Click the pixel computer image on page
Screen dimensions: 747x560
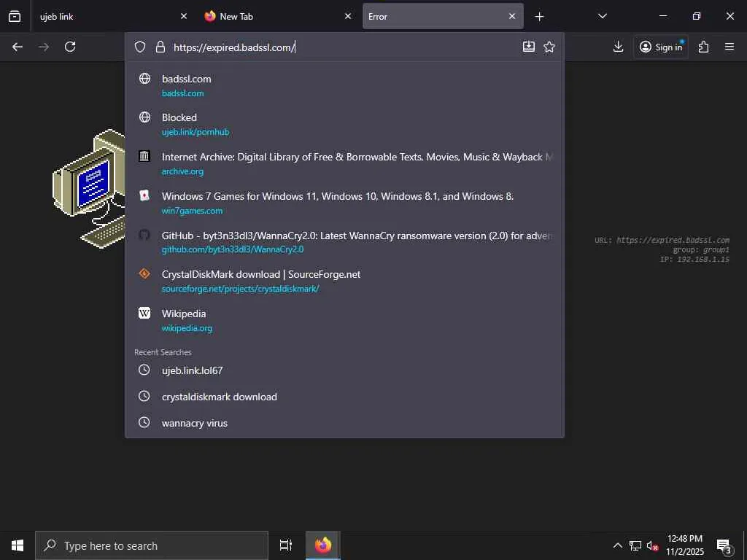click(x=88, y=189)
